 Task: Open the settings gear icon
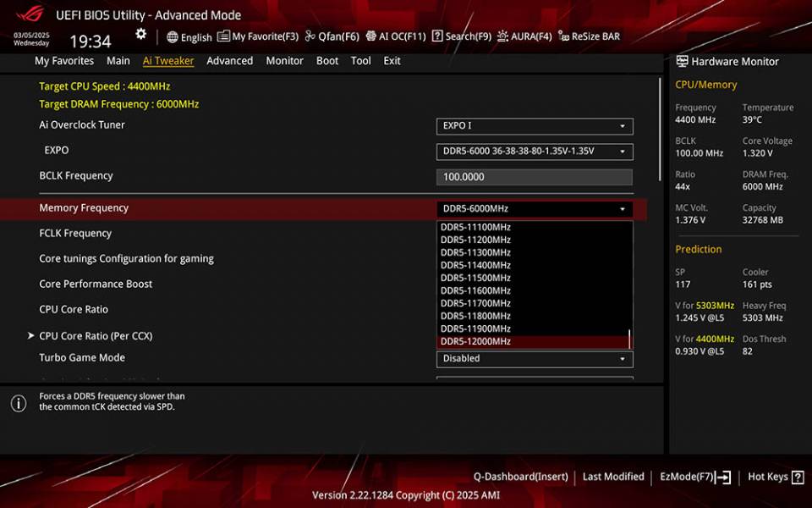[x=141, y=34]
